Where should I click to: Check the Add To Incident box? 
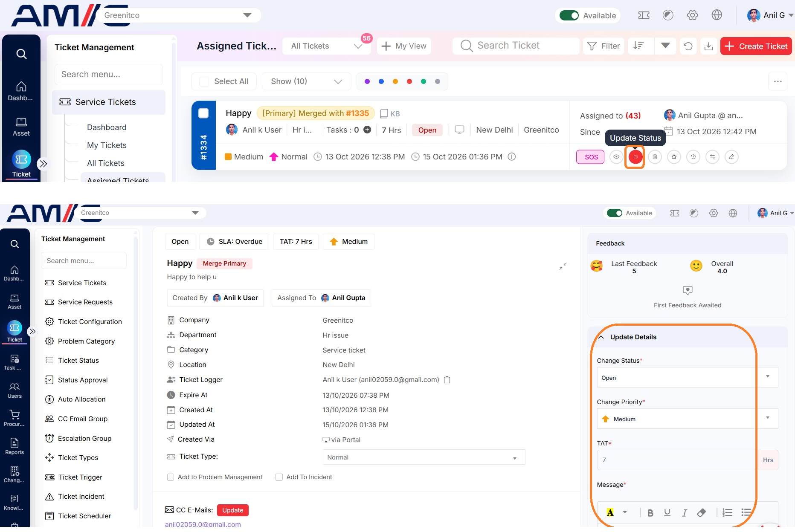click(x=279, y=477)
